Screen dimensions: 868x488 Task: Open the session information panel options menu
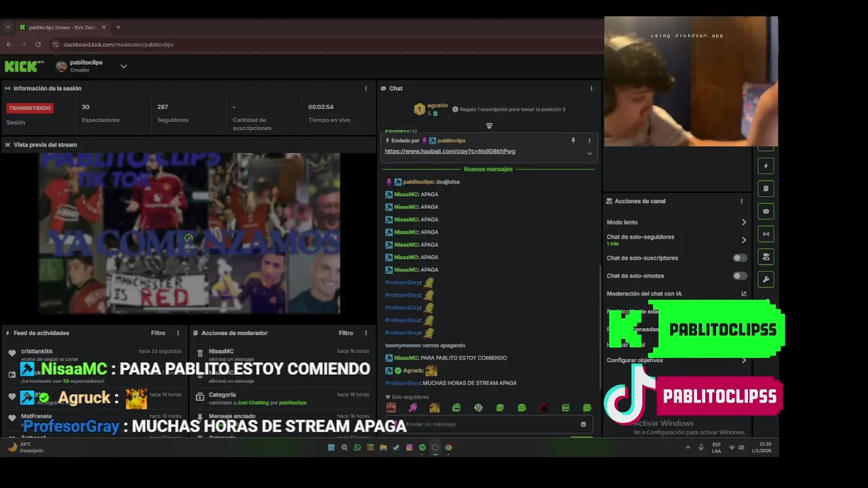(x=366, y=88)
